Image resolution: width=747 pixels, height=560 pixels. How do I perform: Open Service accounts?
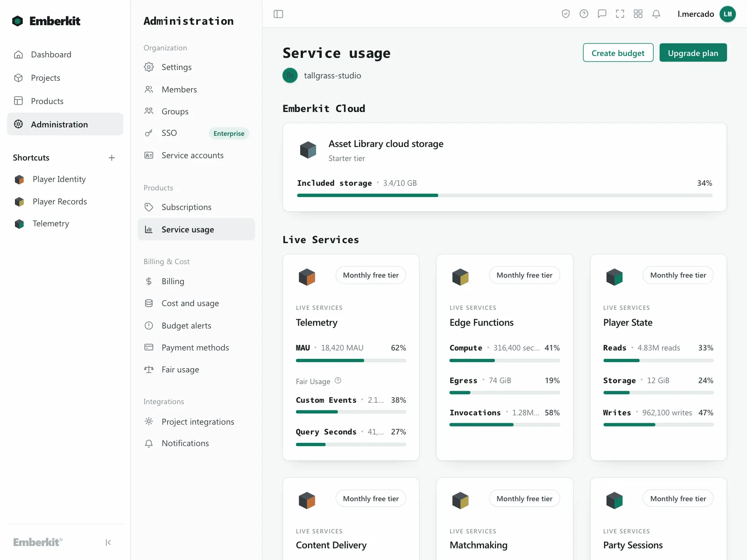(x=196, y=155)
